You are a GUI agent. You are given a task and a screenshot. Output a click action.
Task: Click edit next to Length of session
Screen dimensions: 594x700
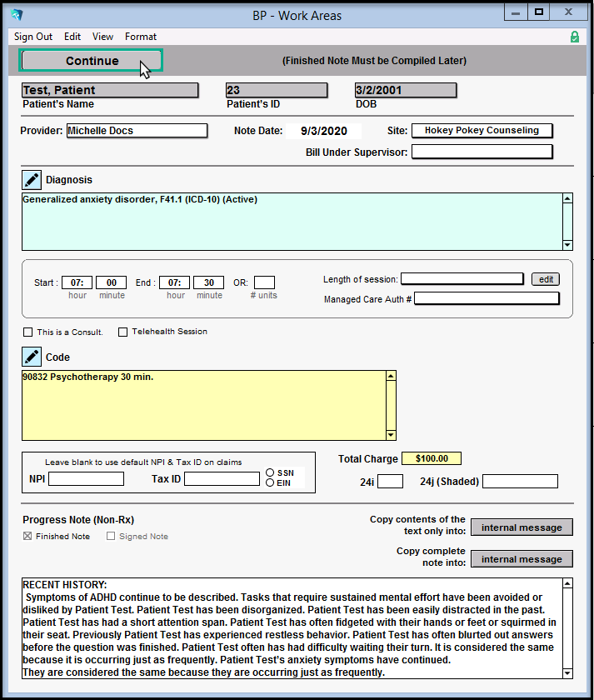[x=546, y=279]
